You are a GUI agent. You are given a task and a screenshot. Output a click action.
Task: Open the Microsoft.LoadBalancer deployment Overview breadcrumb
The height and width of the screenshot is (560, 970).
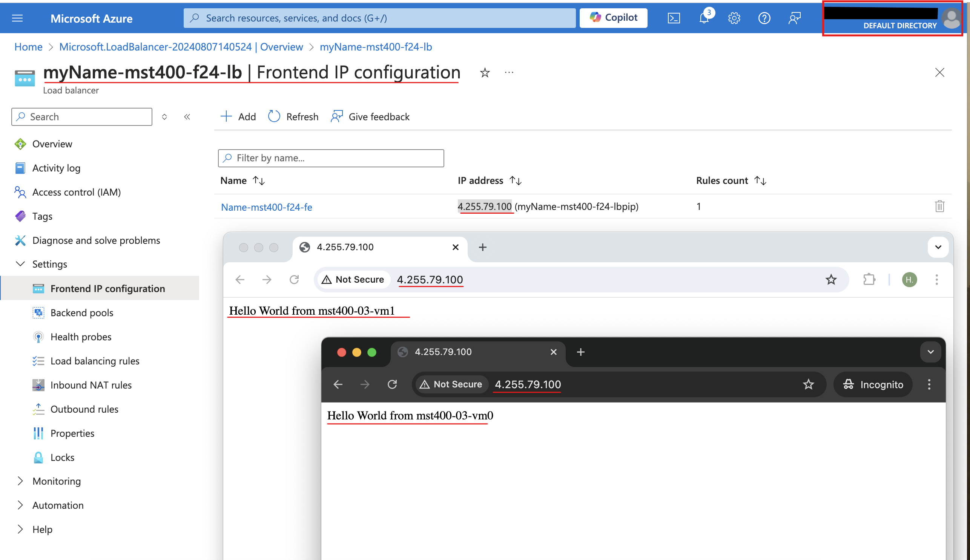(181, 47)
